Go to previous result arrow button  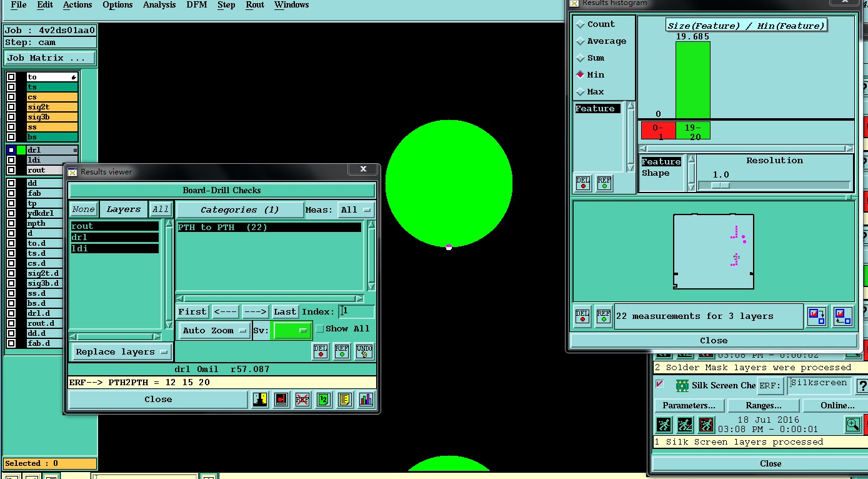pos(225,311)
